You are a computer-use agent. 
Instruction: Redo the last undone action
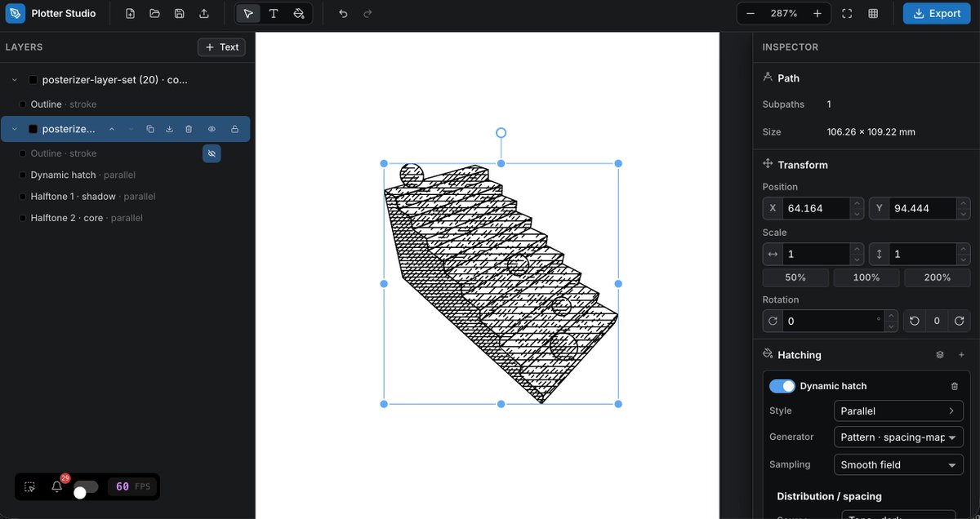click(x=367, y=13)
